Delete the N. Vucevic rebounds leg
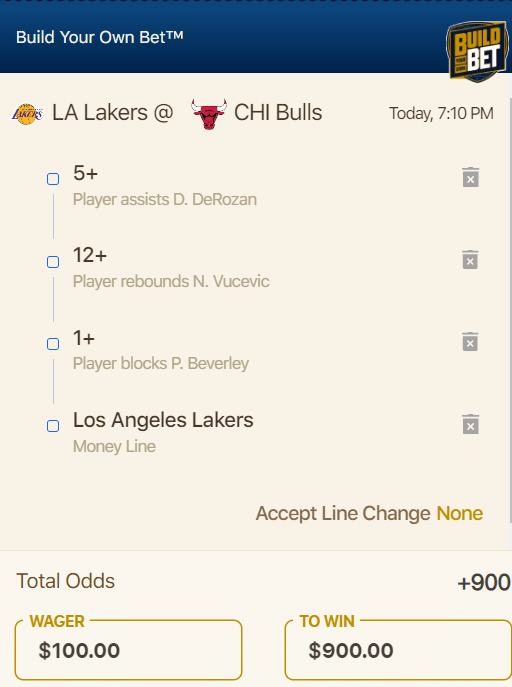Screen dimensions: 512x687 [x=470, y=260]
